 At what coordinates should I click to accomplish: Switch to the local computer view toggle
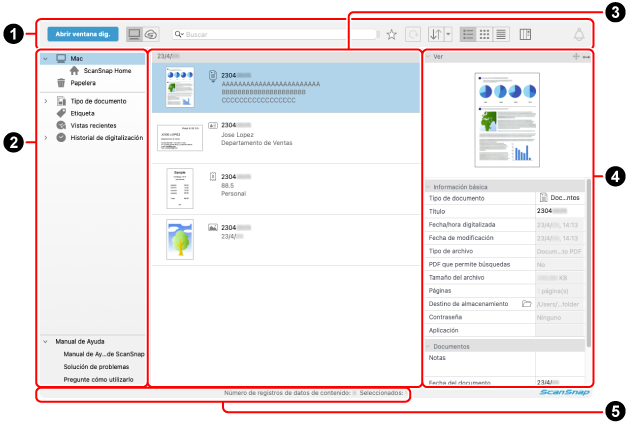(x=134, y=34)
